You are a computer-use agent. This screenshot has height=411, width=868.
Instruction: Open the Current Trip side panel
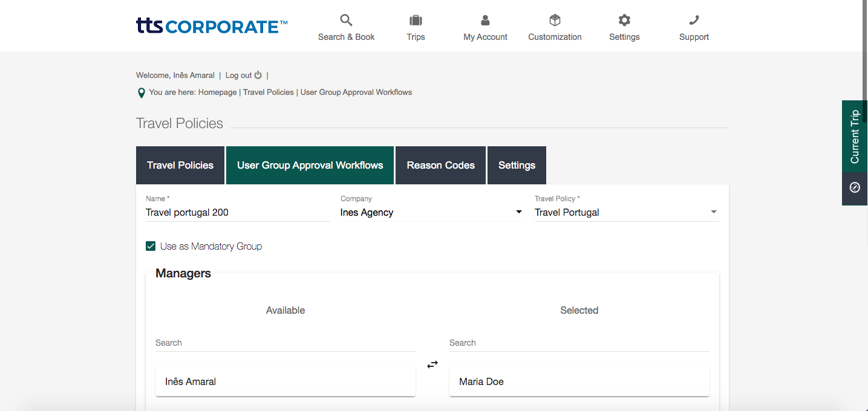tap(855, 137)
